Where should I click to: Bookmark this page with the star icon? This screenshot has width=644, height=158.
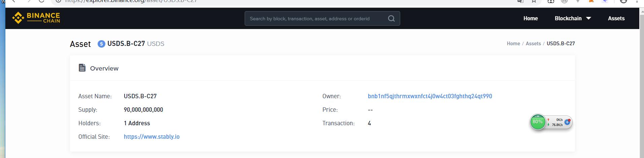(534, 1)
